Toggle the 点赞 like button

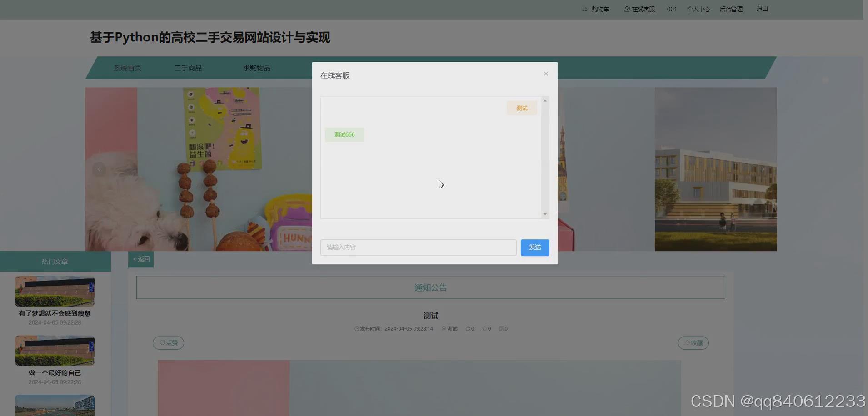coord(169,342)
